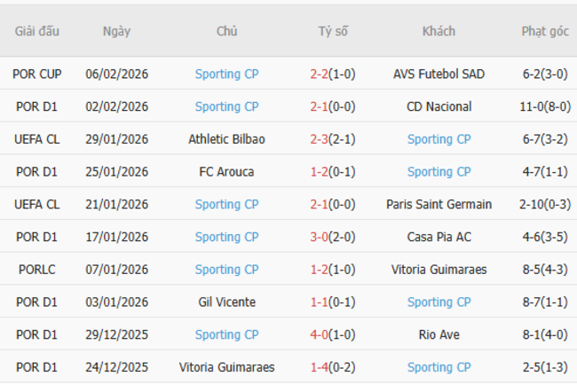
Task: Select Paris Saint Germain away team
Action: tap(439, 205)
